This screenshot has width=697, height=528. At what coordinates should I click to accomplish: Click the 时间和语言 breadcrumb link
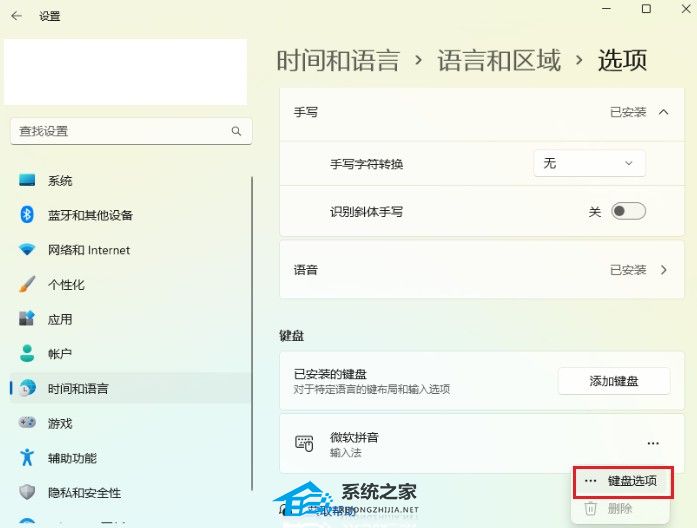pos(338,60)
